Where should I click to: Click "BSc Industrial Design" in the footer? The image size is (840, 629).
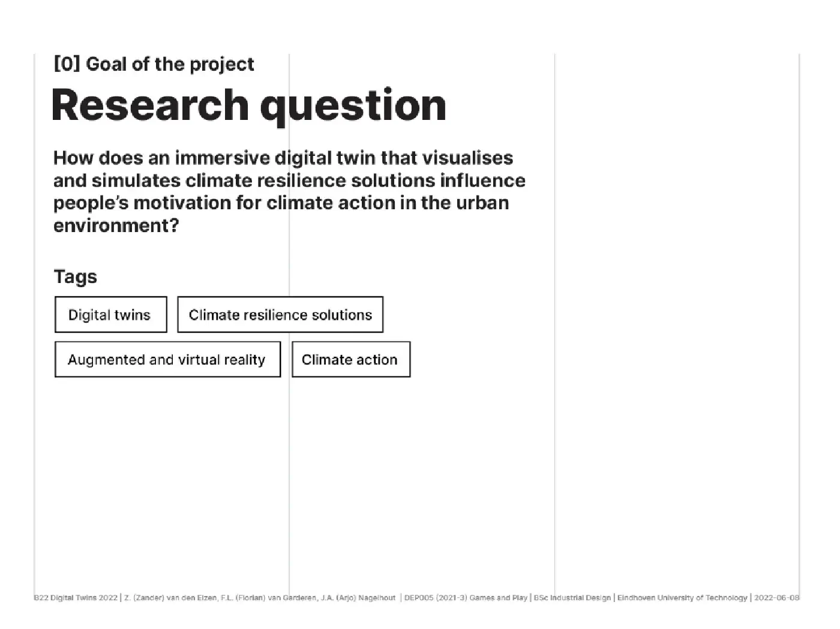572,598
